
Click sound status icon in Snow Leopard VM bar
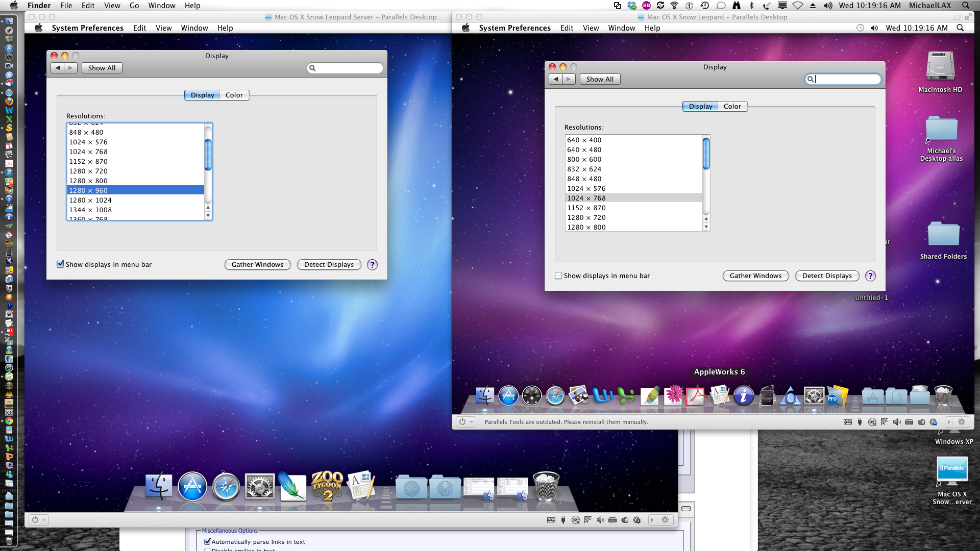click(x=897, y=422)
